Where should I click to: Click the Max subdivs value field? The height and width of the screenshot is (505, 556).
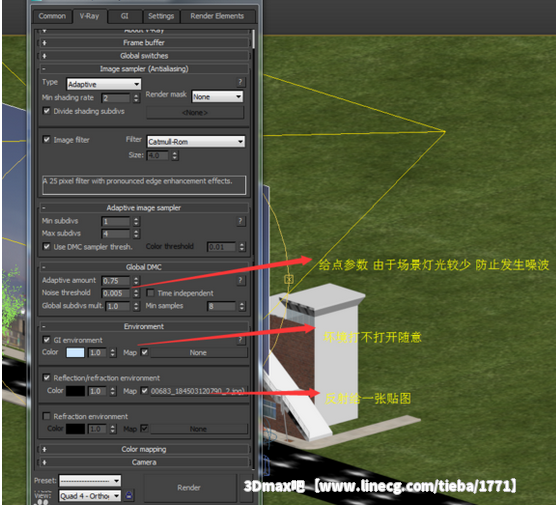(116, 234)
